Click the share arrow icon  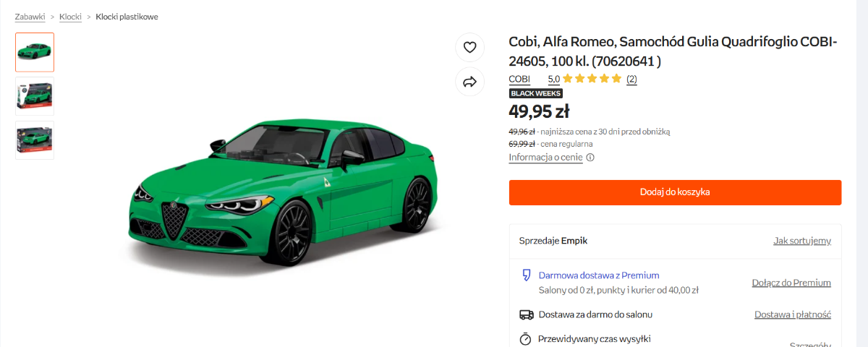click(x=469, y=82)
